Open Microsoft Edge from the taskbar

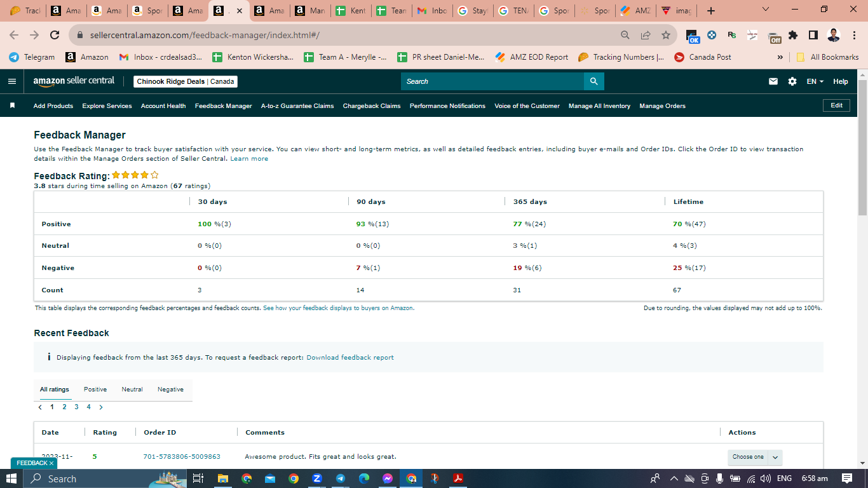point(364,478)
